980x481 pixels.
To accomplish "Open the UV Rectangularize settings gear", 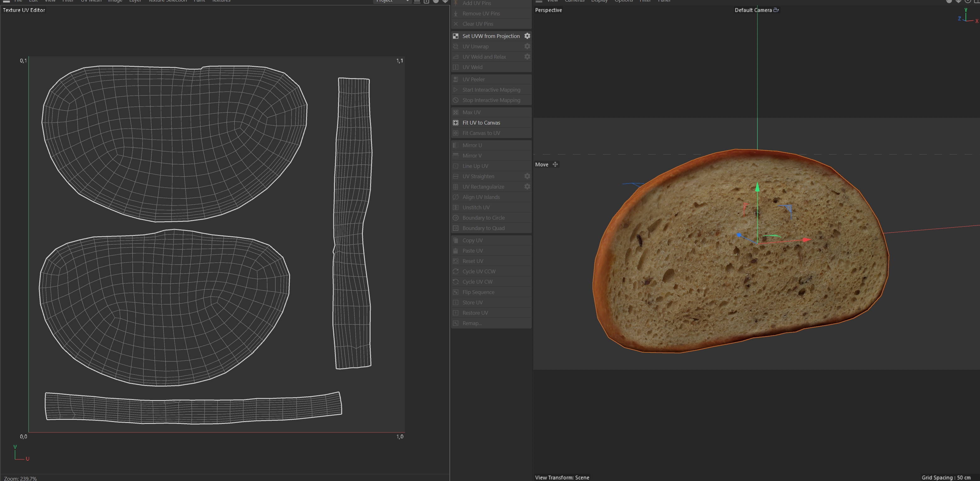I will [527, 187].
